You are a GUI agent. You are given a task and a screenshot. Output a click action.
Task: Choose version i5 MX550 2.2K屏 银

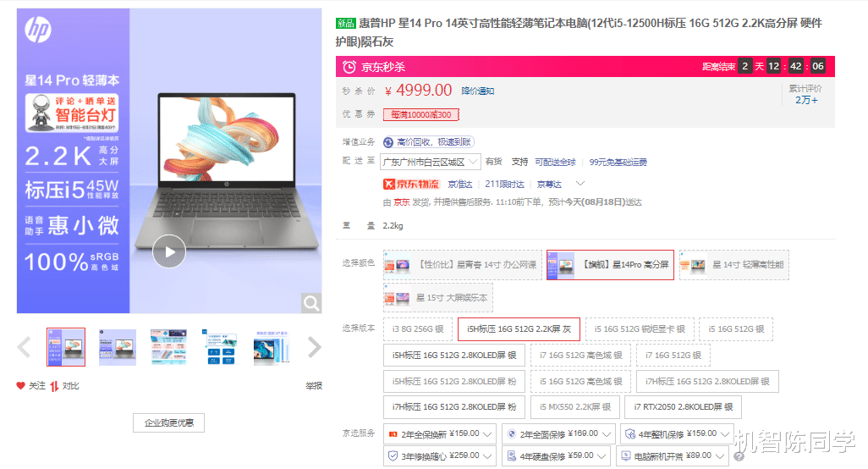pos(575,407)
